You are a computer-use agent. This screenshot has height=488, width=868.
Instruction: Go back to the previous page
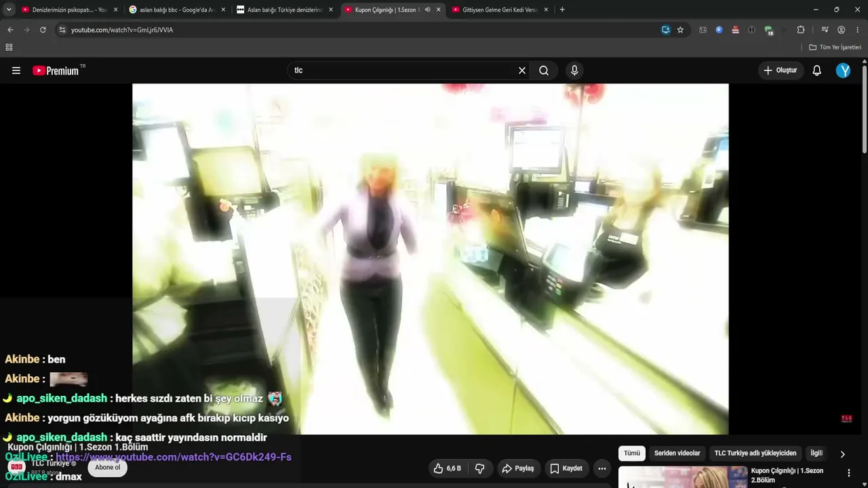point(10,30)
